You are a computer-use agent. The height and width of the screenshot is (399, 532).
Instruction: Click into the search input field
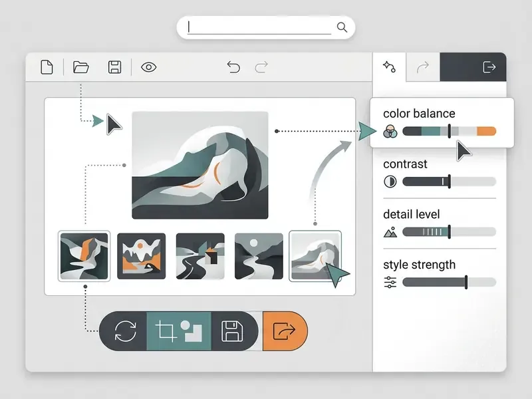(259, 27)
